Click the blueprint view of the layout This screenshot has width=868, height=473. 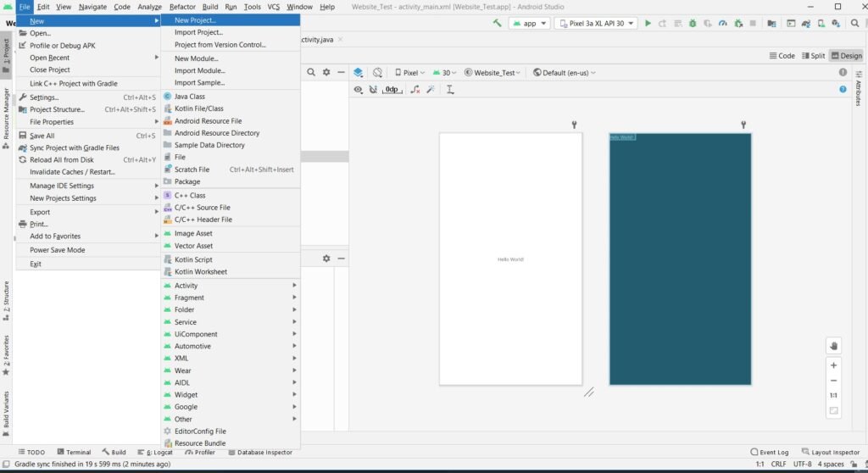coord(681,259)
